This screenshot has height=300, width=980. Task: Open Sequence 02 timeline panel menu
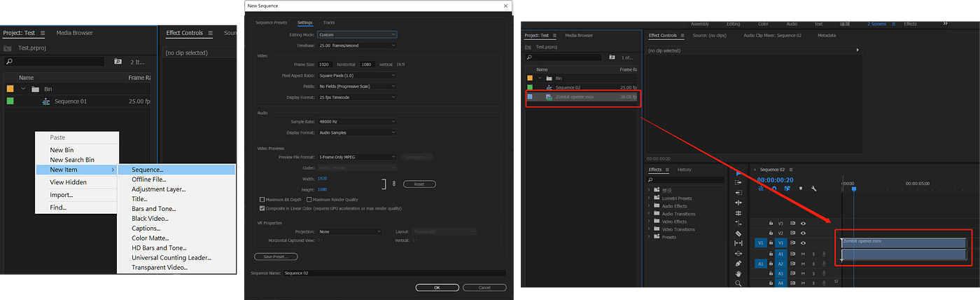[790, 170]
